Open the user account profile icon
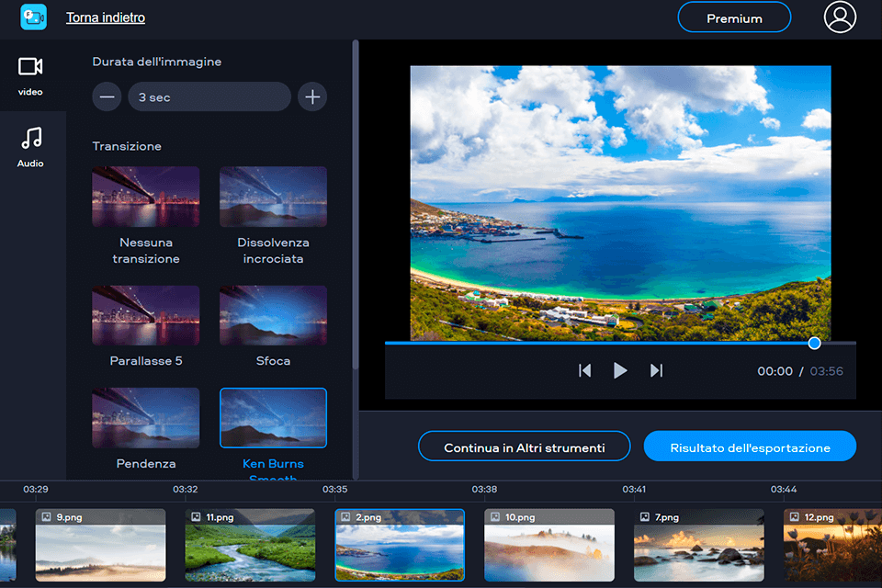Viewport: 882px width, 588px height. pyautogui.click(x=840, y=17)
